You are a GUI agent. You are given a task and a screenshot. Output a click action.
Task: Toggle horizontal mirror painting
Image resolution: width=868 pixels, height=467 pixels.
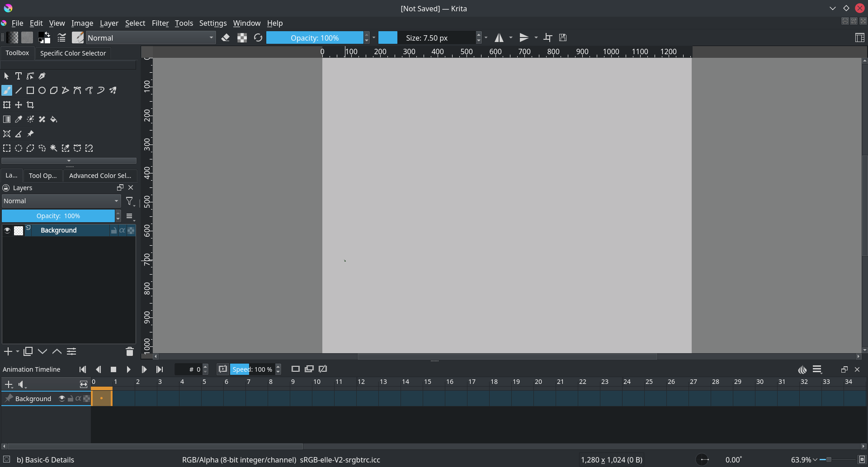tap(499, 37)
